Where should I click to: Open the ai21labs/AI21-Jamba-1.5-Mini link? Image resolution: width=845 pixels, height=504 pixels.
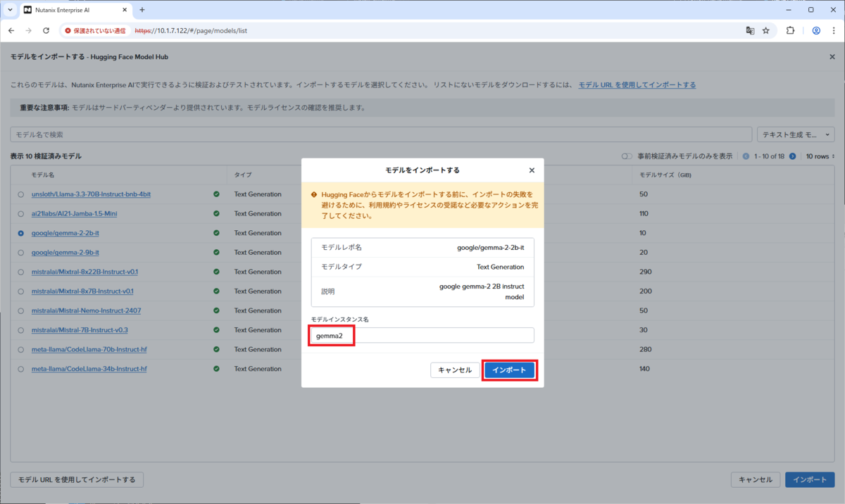click(x=75, y=213)
